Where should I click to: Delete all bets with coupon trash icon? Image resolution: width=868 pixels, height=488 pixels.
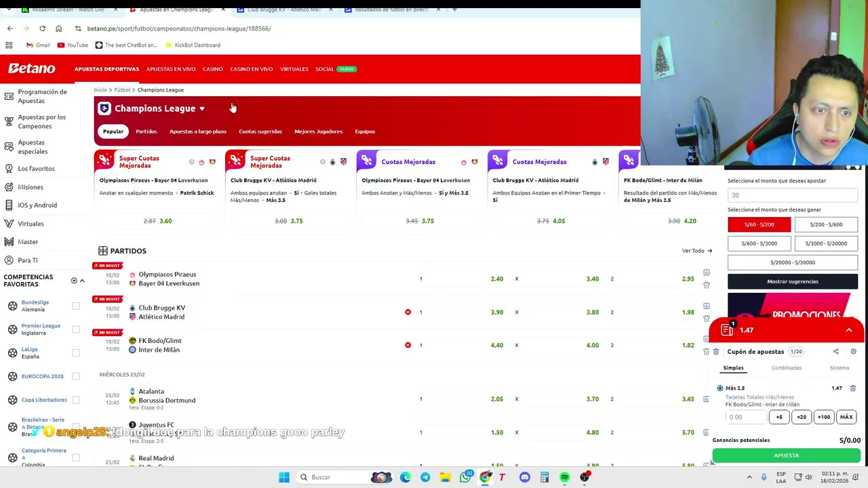(x=715, y=352)
